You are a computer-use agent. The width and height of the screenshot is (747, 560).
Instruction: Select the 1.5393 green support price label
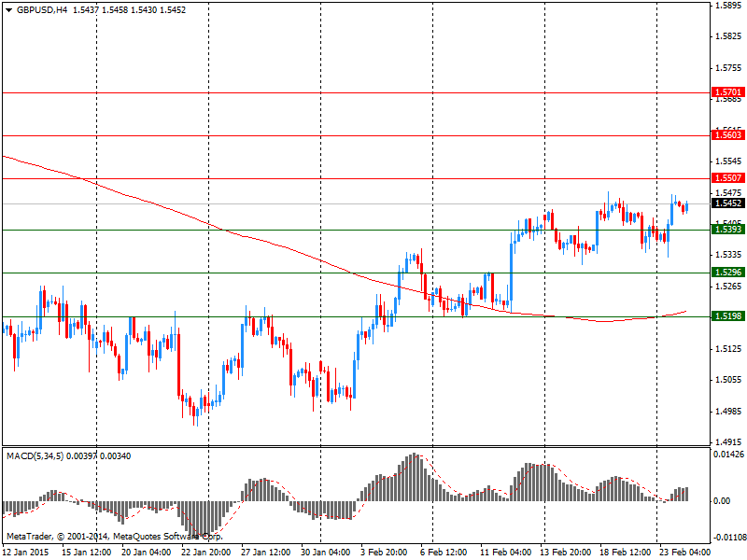pos(728,230)
